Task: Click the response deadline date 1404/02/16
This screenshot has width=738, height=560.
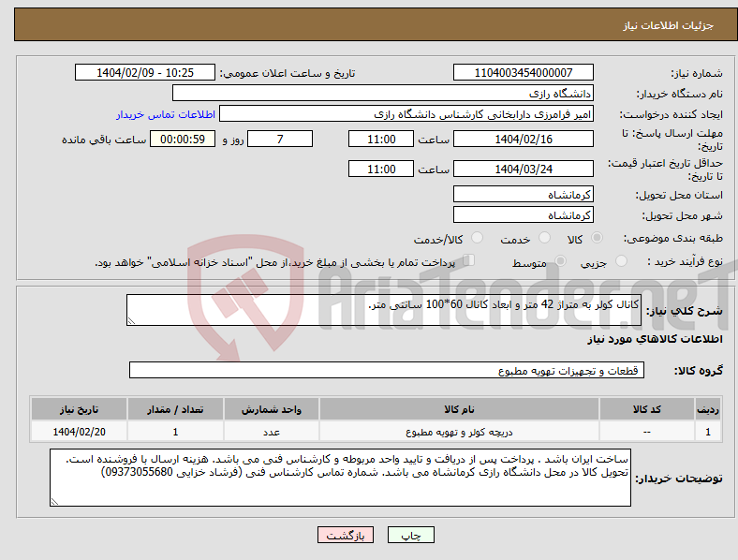Action: point(523,139)
